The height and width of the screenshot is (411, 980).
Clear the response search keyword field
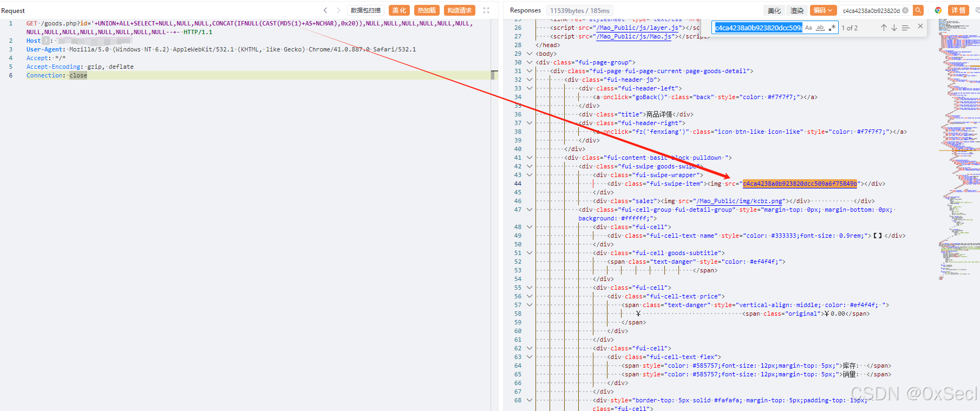(x=905, y=10)
